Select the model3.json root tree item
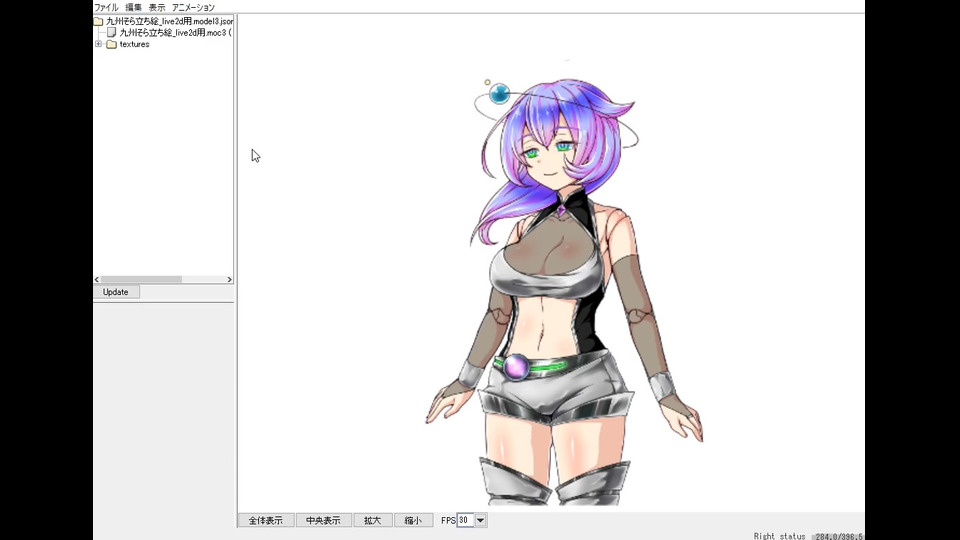 170,21
